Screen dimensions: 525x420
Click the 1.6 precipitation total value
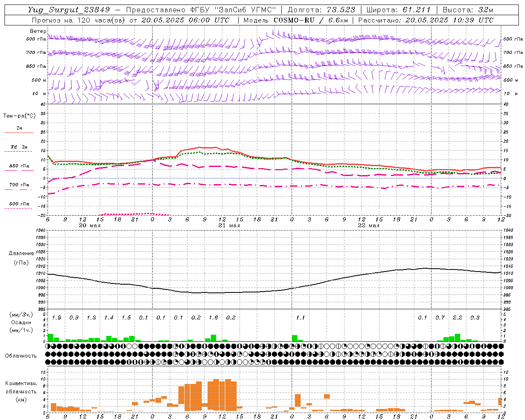coord(213,318)
